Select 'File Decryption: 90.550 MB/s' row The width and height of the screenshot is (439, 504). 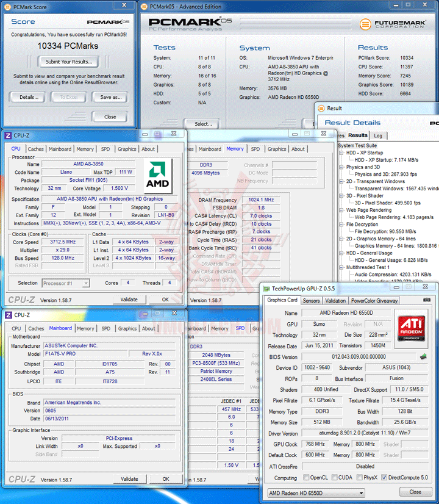tap(385, 231)
